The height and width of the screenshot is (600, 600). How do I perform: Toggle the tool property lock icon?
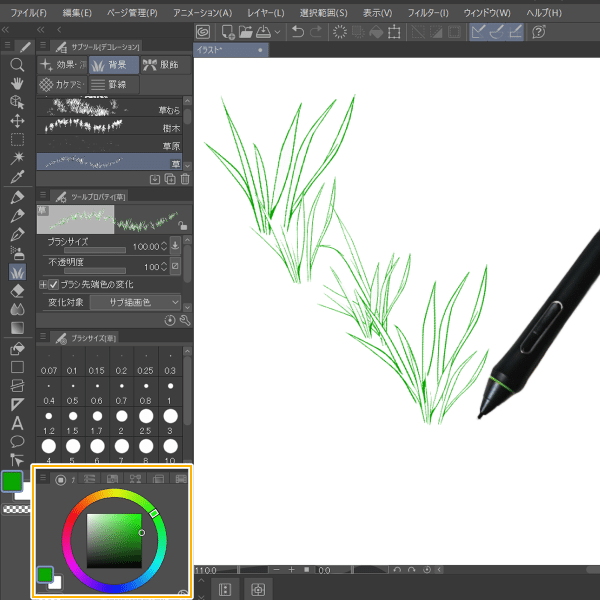[183, 226]
